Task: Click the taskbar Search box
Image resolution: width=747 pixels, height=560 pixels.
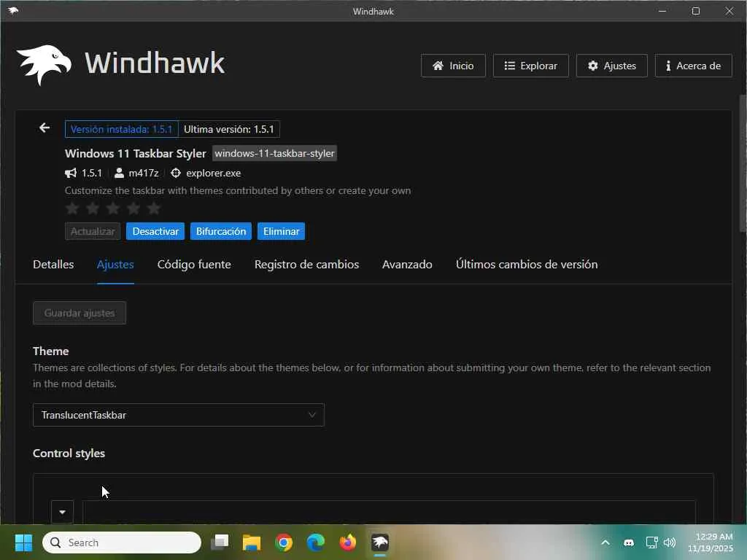Action: coord(122,542)
